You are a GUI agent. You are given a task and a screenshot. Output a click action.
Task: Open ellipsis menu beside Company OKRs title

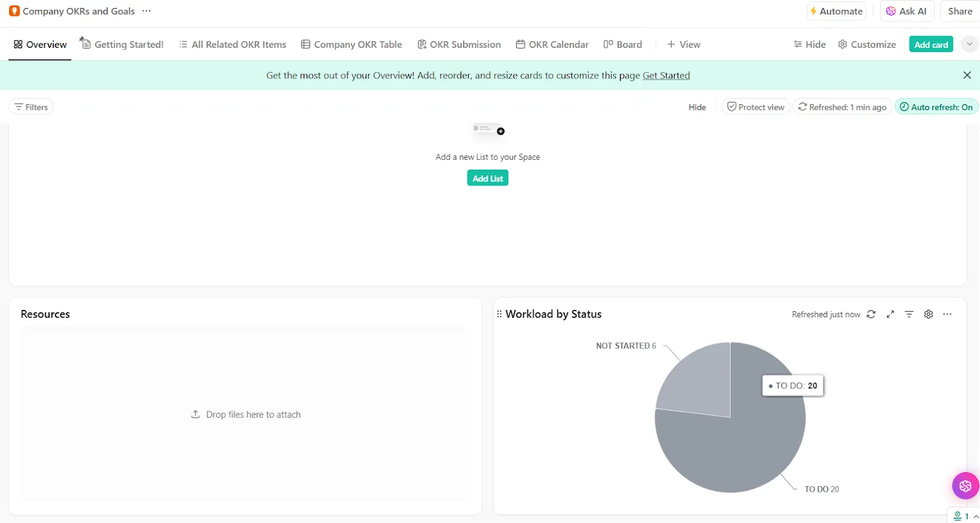[146, 11]
